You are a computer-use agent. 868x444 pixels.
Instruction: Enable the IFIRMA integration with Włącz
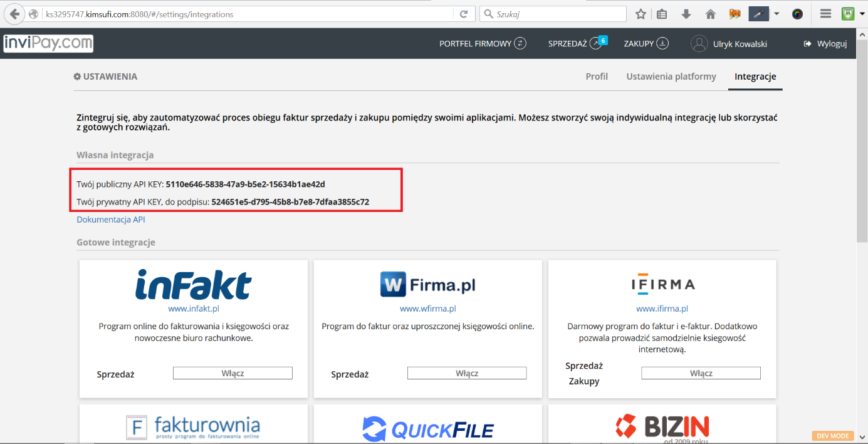(x=701, y=373)
